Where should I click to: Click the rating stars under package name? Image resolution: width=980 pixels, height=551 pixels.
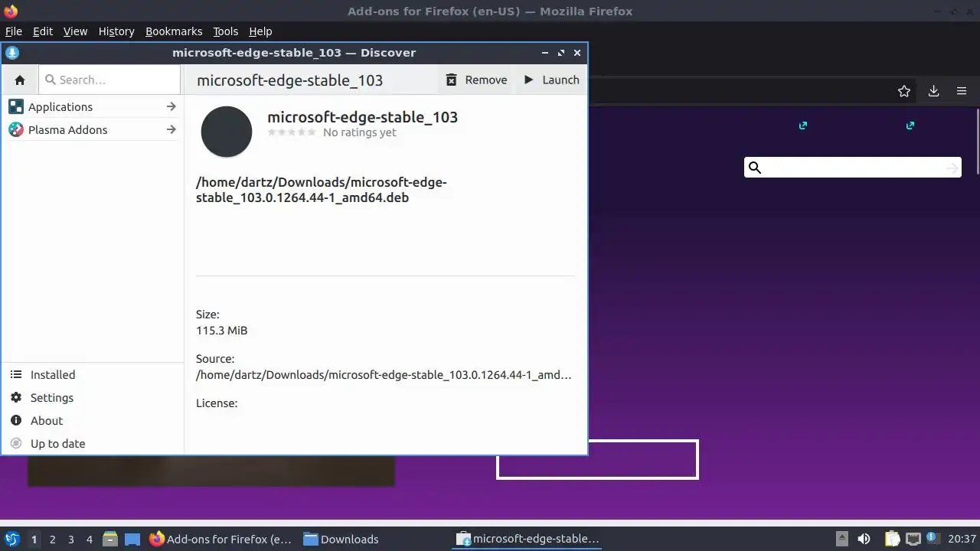point(292,132)
